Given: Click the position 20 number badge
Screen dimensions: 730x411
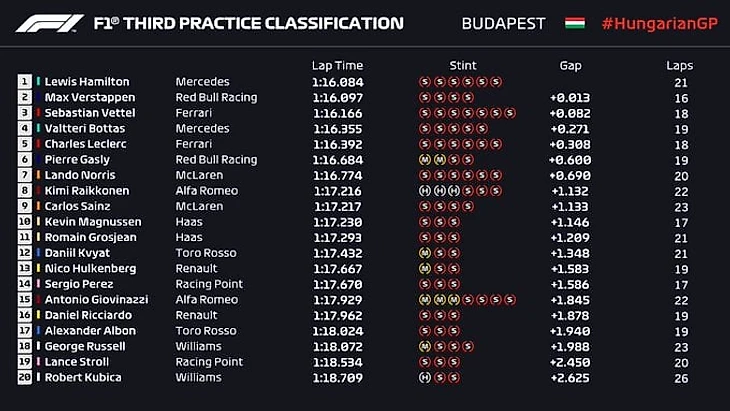Looking at the screenshot, I should [24, 377].
